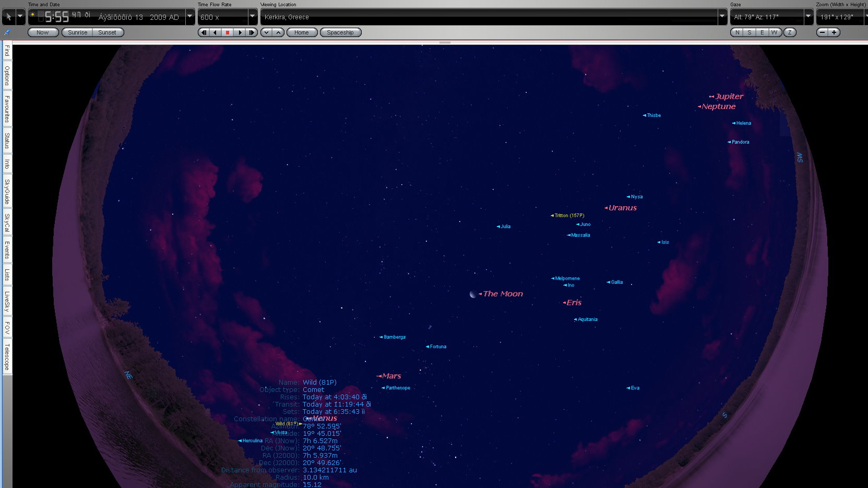Click the 600 x time flow rate field
The height and width of the screenshot is (488, 868).
(222, 17)
